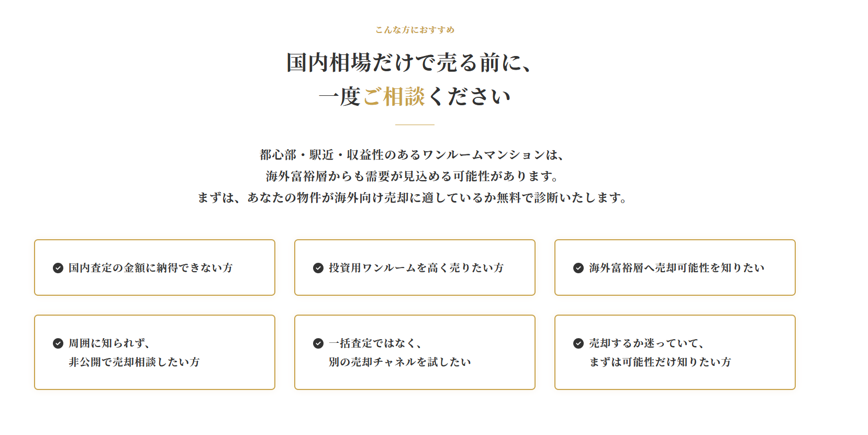The image size is (868, 435).
Task: Click the checkmark icon beside 海外富裕層へ売却可能性を知りたい
Action: (578, 268)
